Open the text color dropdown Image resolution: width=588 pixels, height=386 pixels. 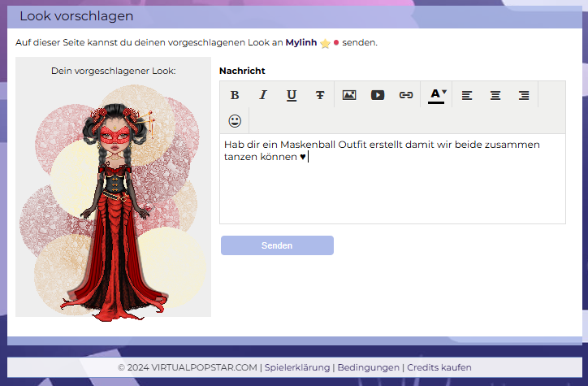click(437, 95)
